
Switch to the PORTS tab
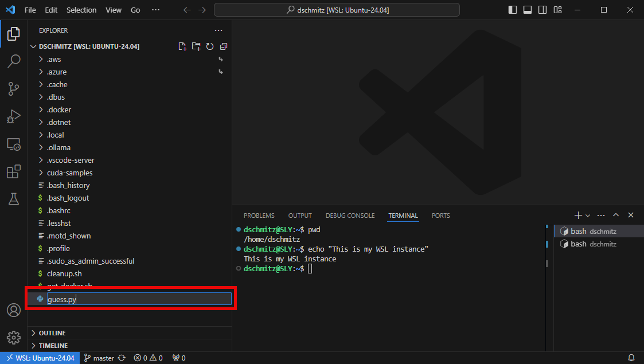(440, 216)
